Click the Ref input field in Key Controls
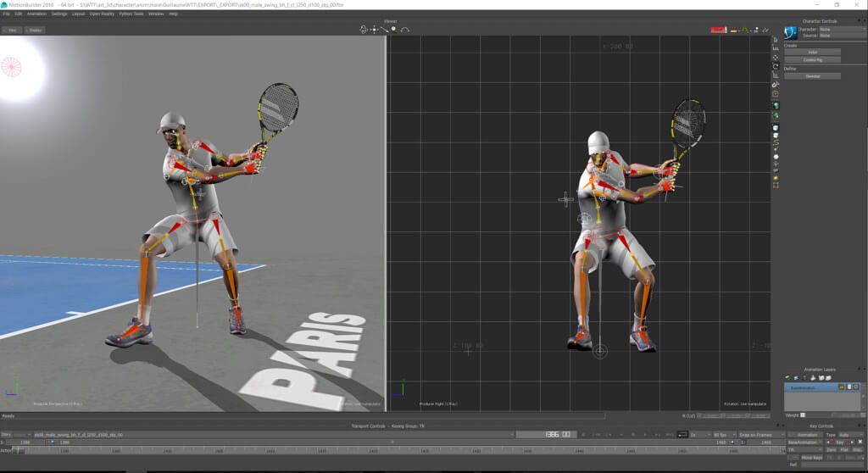868x473 pixels. click(832, 465)
